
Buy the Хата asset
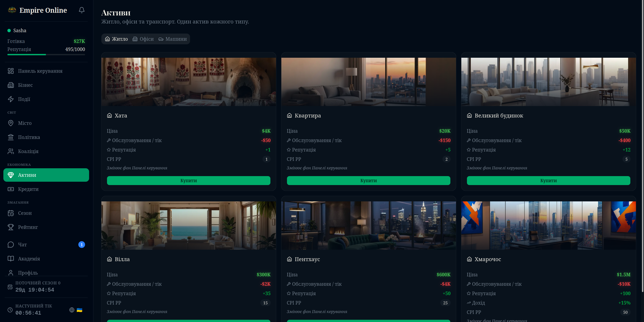click(x=188, y=181)
